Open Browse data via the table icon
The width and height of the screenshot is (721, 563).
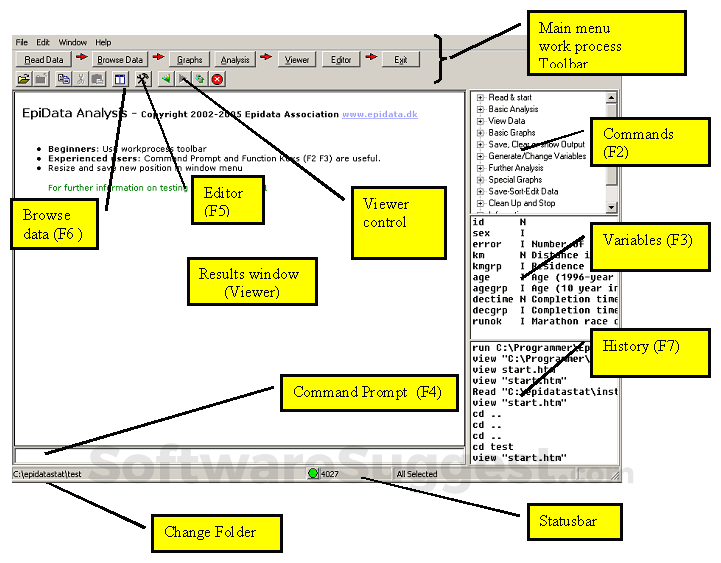tap(120, 79)
